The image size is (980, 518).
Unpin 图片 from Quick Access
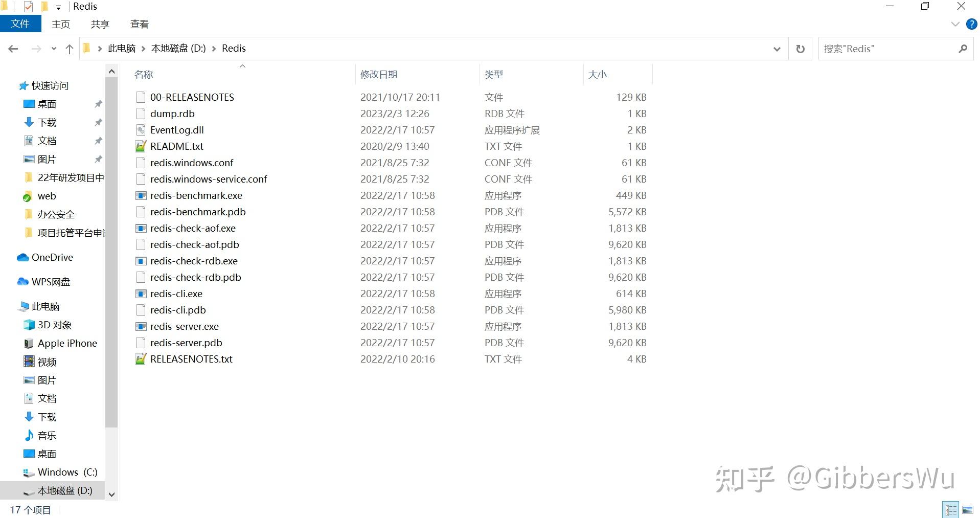(98, 159)
